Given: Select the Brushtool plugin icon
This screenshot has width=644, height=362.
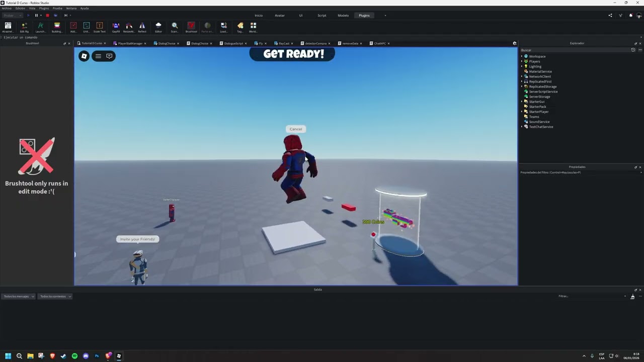Looking at the screenshot, I should 191,27.
